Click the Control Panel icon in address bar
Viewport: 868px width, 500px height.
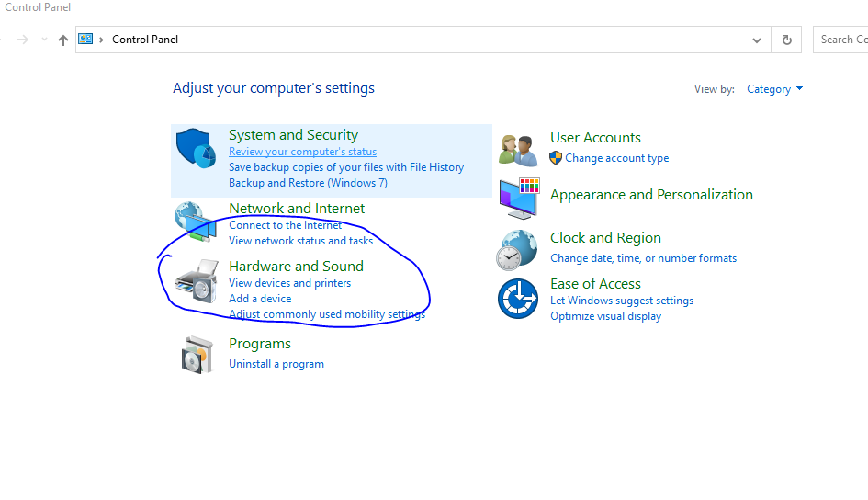click(x=85, y=39)
